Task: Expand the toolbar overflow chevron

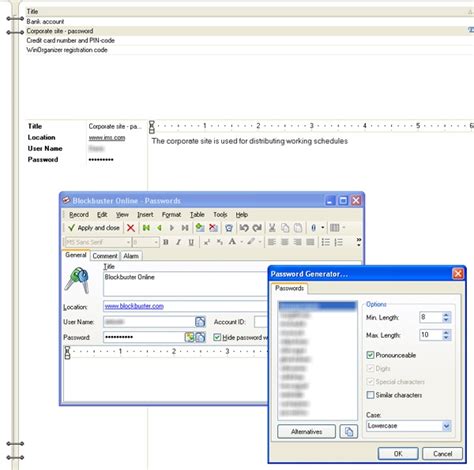Action: [359, 242]
